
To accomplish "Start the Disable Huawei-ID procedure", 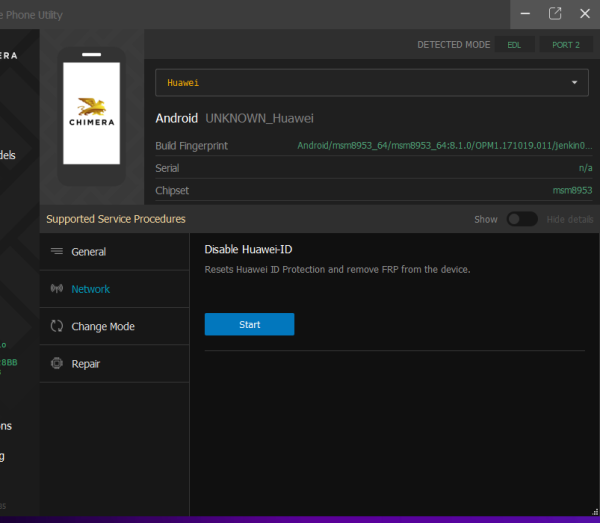I will tap(249, 324).
